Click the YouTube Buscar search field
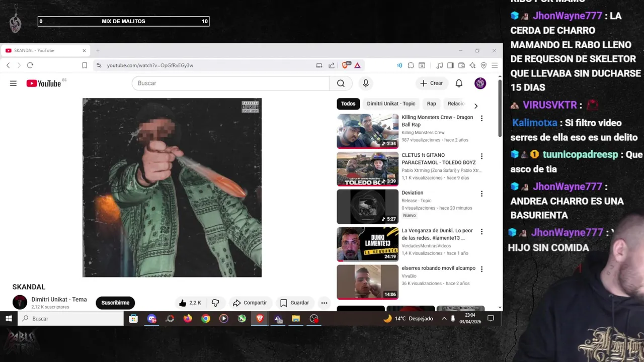This screenshot has width=644, height=362. click(x=230, y=83)
